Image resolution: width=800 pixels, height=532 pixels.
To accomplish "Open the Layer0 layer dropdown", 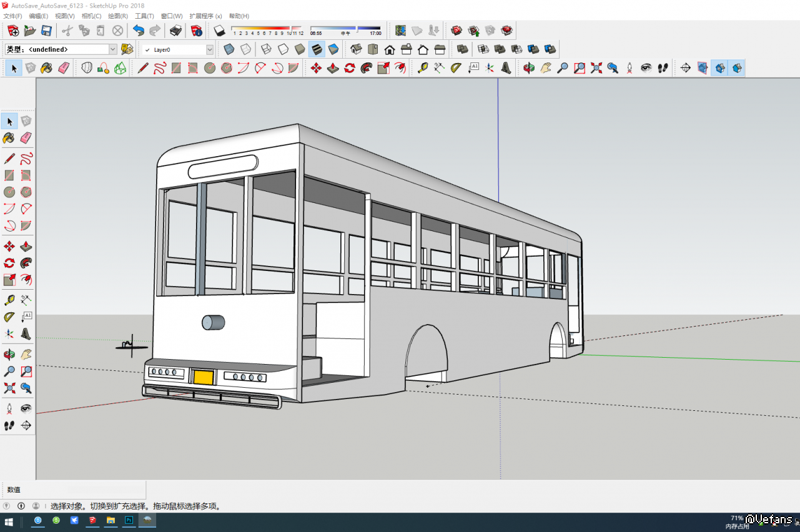I will (209, 49).
